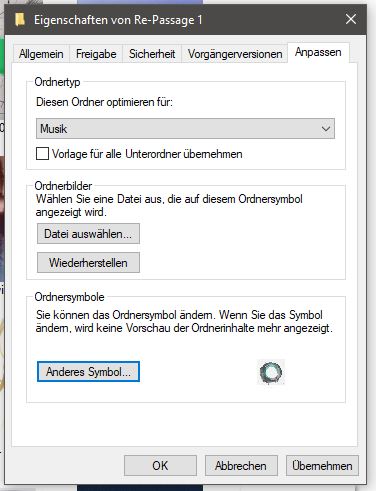The image size is (376, 491).
Task: Switch to the Allgemein tab
Action: (41, 54)
